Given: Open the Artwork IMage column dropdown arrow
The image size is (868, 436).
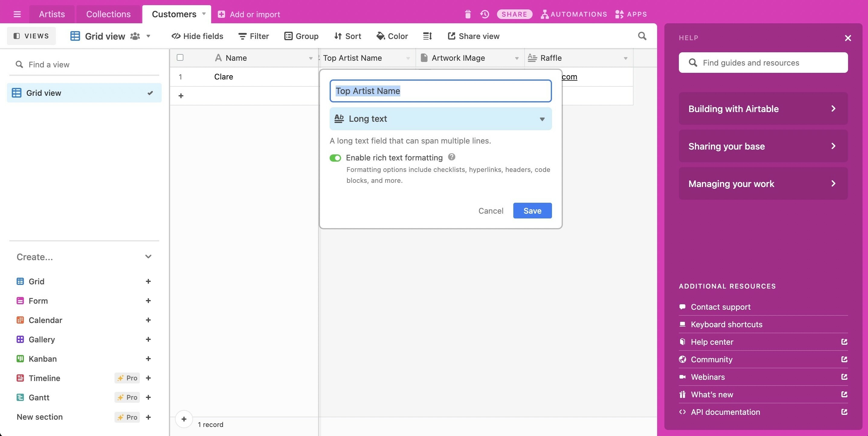Looking at the screenshot, I should coord(517,58).
